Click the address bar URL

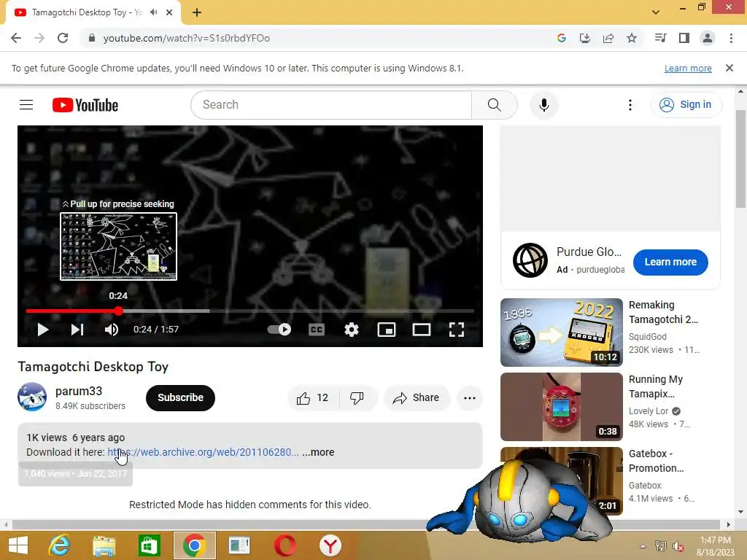186,38
